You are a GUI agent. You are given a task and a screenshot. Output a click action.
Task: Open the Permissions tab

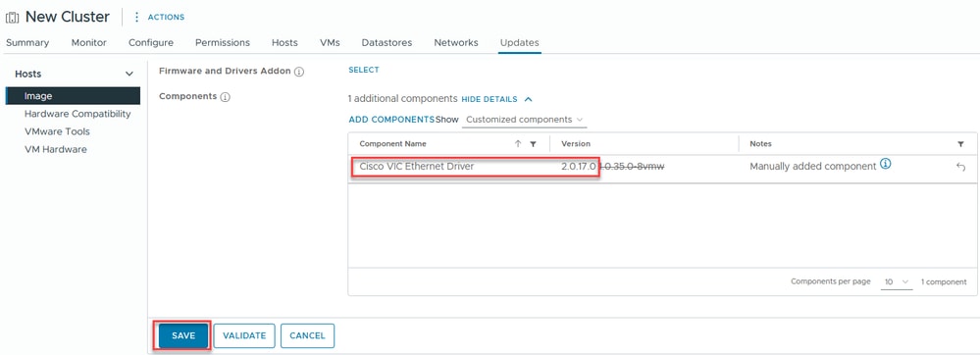point(223,42)
